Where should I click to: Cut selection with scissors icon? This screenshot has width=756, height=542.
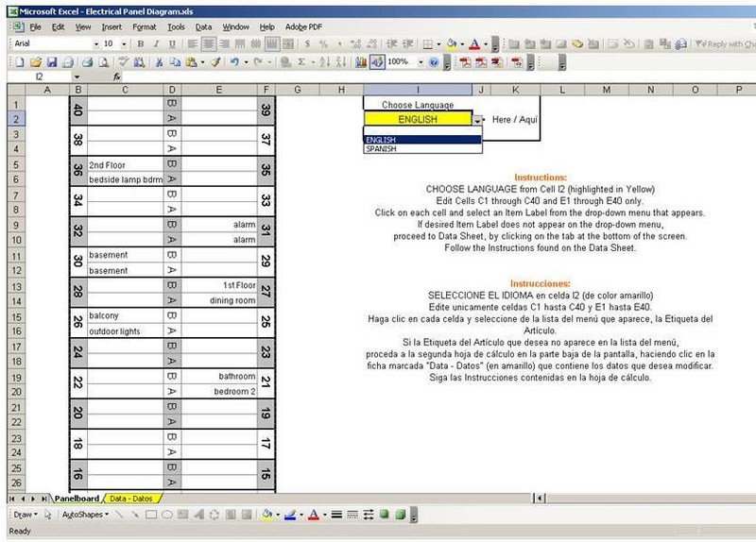click(x=159, y=62)
